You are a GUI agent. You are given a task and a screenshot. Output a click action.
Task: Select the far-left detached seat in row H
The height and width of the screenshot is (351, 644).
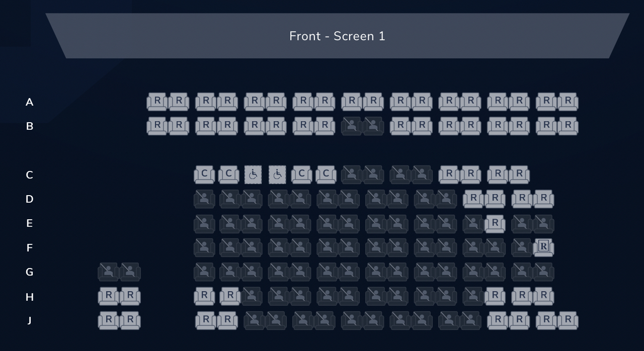108,296
